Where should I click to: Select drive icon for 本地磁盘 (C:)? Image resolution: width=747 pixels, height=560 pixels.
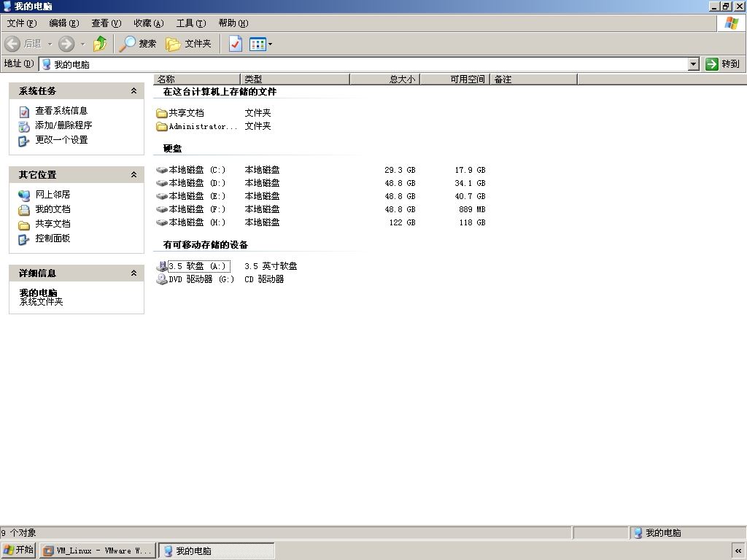point(162,170)
